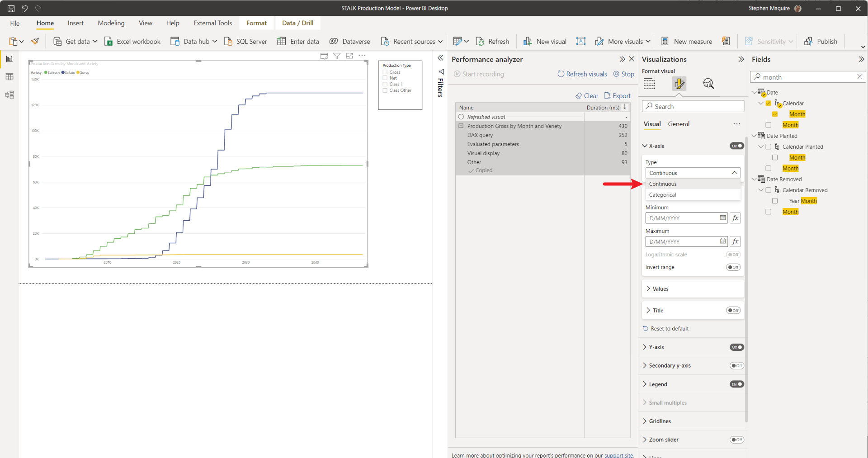Click Clear in Performance analyzer
868x458 pixels.
586,96
